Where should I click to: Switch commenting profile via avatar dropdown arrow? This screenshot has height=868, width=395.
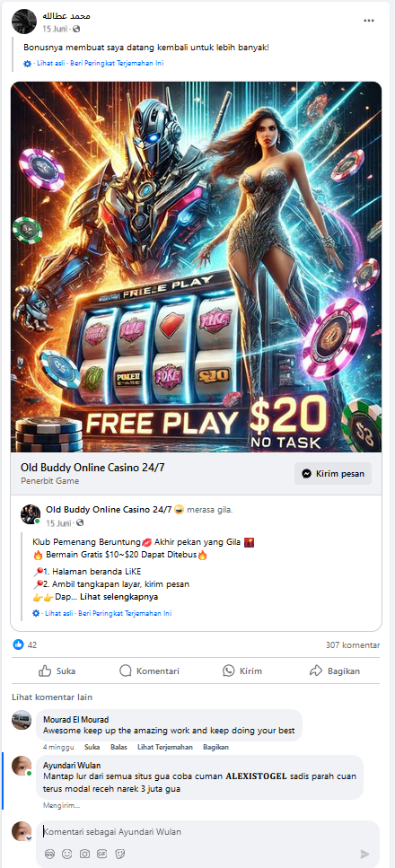click(x=29, y=838)
